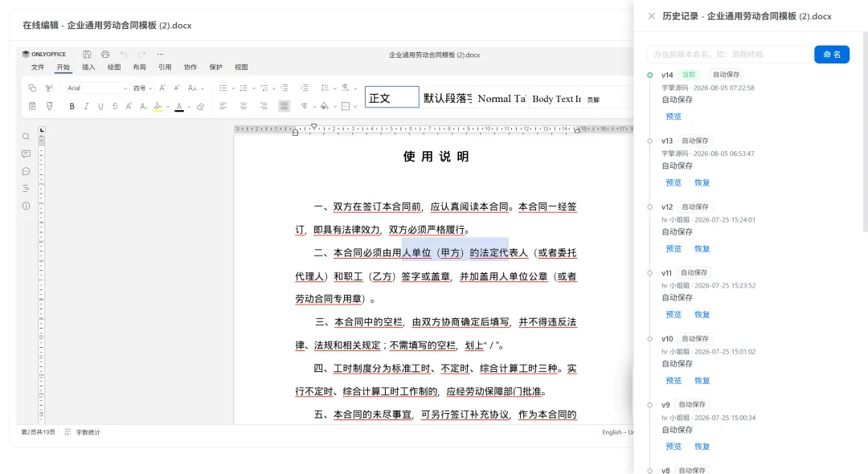This screenshot has width=868, height=474.
Task: Toggle nonprinting characters pilcrow
Action: coord(304,106)
